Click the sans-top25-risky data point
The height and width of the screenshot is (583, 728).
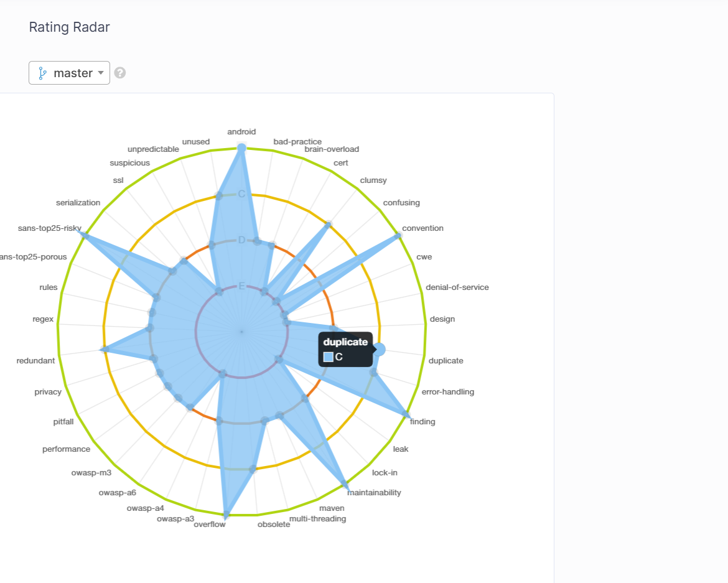tap(85, 236)
